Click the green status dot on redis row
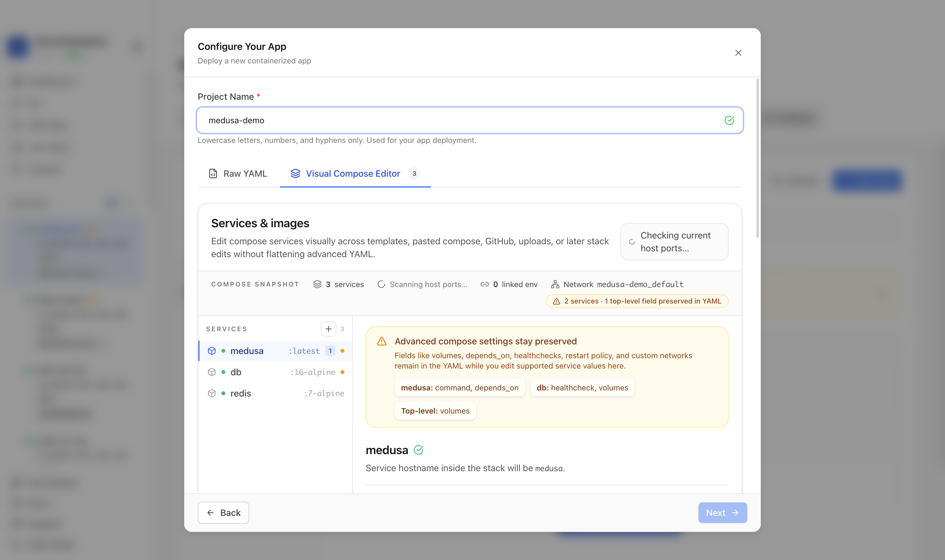 pos(223,393)
